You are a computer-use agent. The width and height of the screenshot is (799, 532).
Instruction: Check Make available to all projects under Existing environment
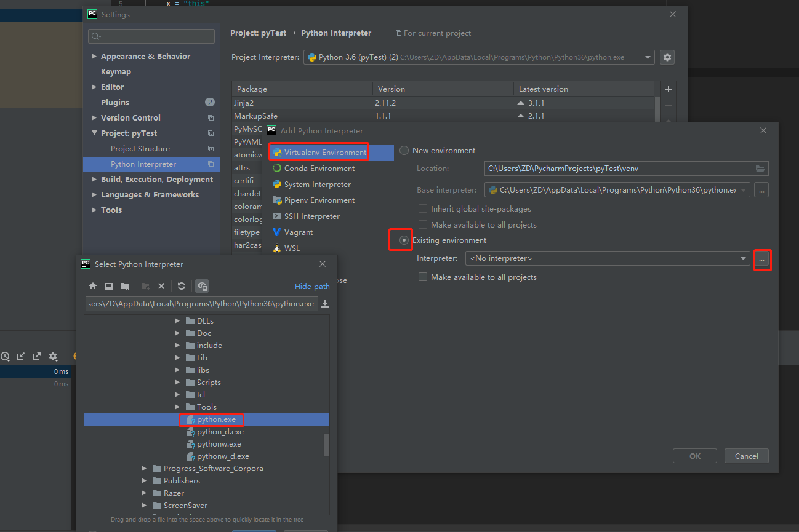pyautogui.click(x=423, y=277)
